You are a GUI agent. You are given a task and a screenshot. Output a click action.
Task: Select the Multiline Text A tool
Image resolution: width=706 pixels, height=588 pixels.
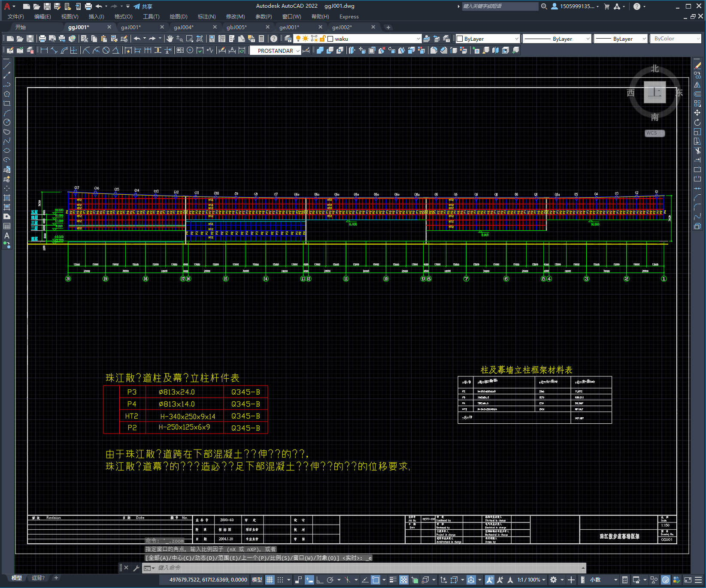7,235
